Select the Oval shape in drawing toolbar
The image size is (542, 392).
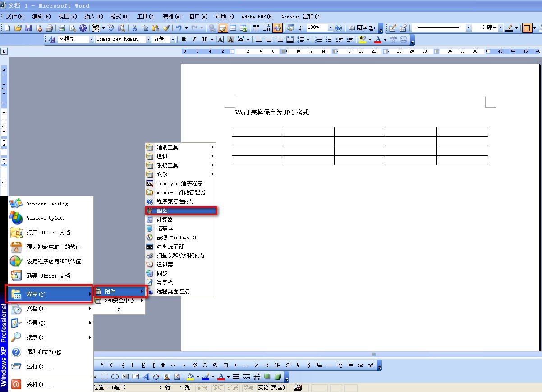[115, 377]
